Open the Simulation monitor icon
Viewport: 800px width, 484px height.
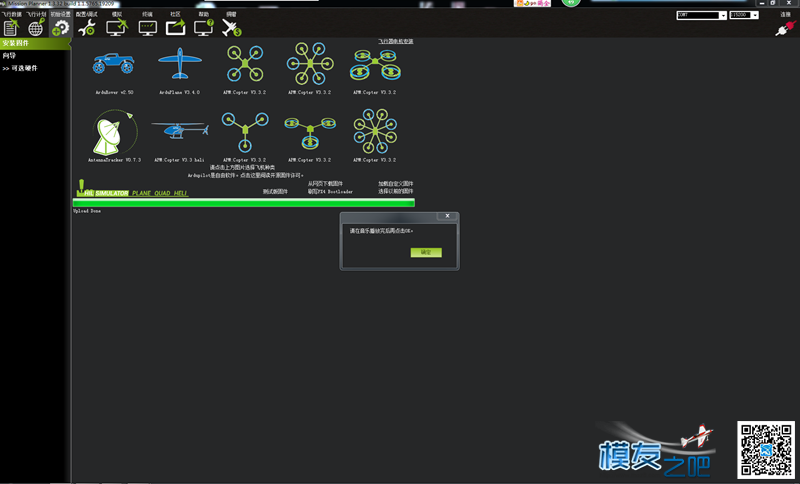(117, 28)
